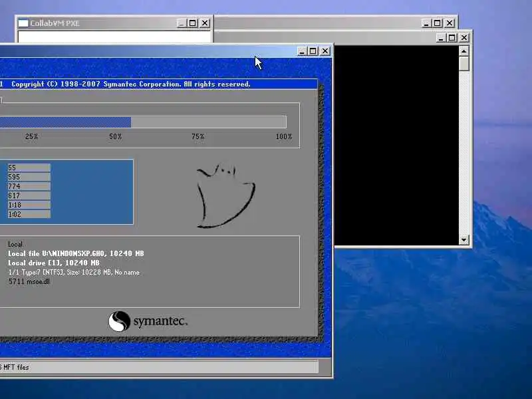Screen dimensions: 532x399
Task: Close the black console window
Action: 464,38
